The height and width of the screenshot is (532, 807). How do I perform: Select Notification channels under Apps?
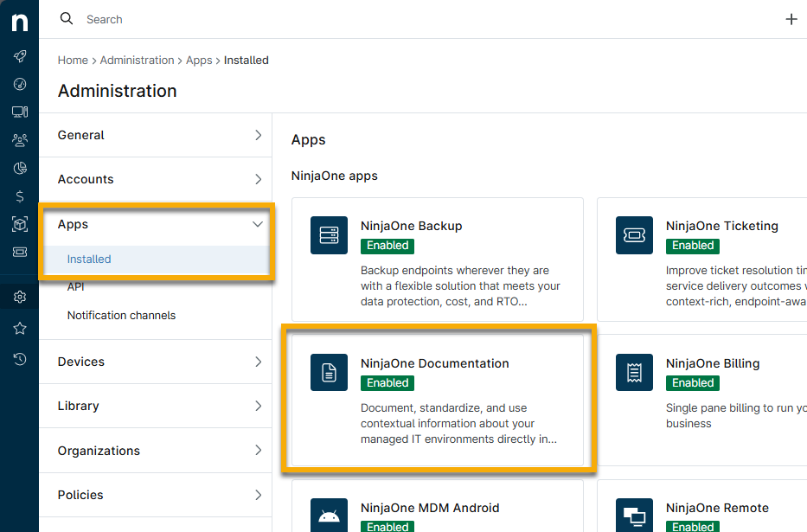coord(121,316)
